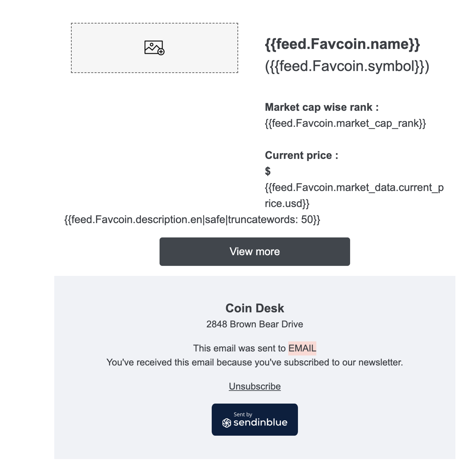Click the highlighted EMAIL placeholder
The image size is (476, 476).
302,348
